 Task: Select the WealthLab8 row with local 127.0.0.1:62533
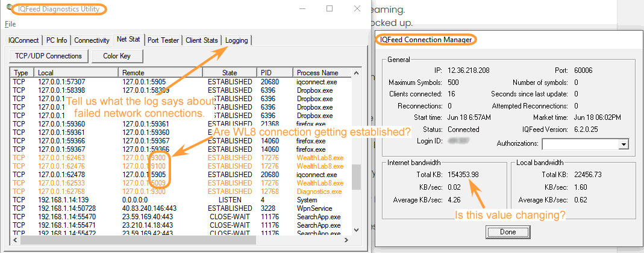click(x=181, y=183)
